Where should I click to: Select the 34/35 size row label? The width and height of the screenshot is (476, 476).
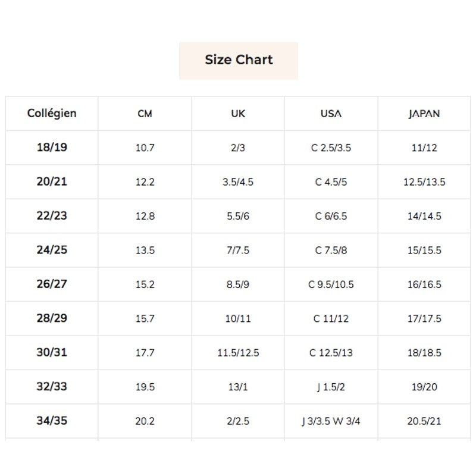click(x=52, y=421)
